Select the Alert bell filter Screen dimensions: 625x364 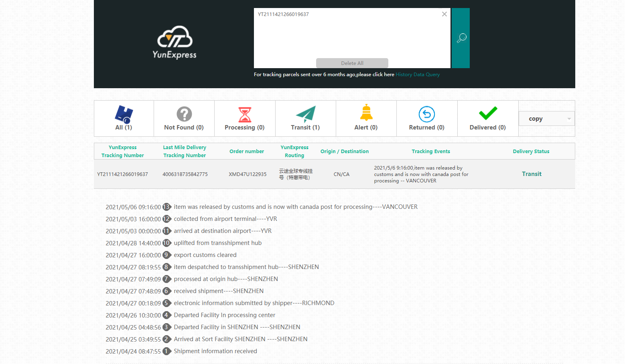366,118
